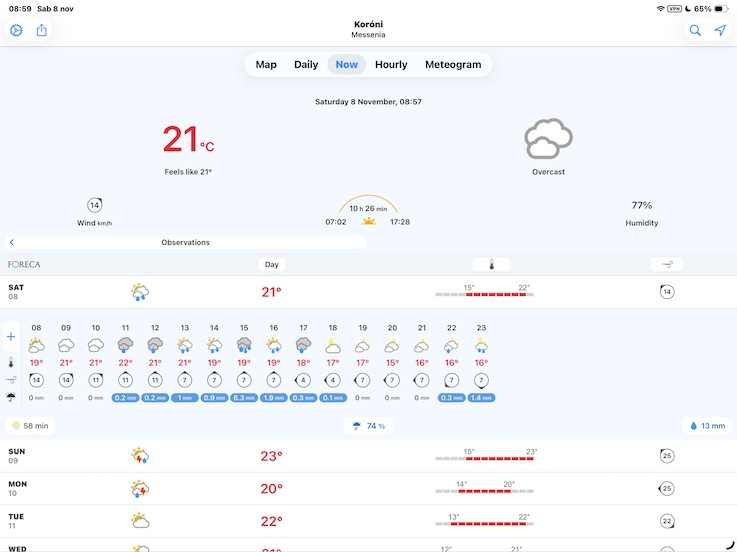Click the wind compass circle showing 14
The height and width of the screenshot is (552, 737).
(x=94, y=205)
